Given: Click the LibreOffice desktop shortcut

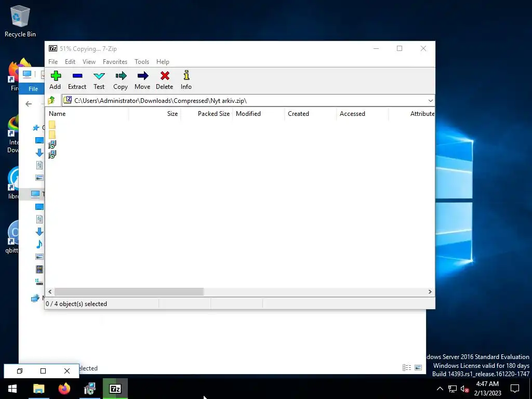Looking at the screenshot, I should [14, 183].
